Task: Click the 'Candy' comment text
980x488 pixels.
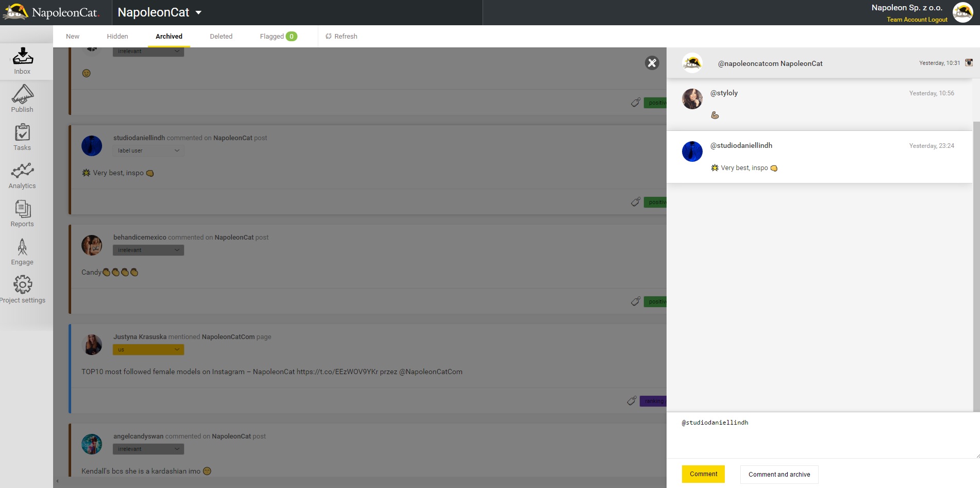Action: [110, 272]
